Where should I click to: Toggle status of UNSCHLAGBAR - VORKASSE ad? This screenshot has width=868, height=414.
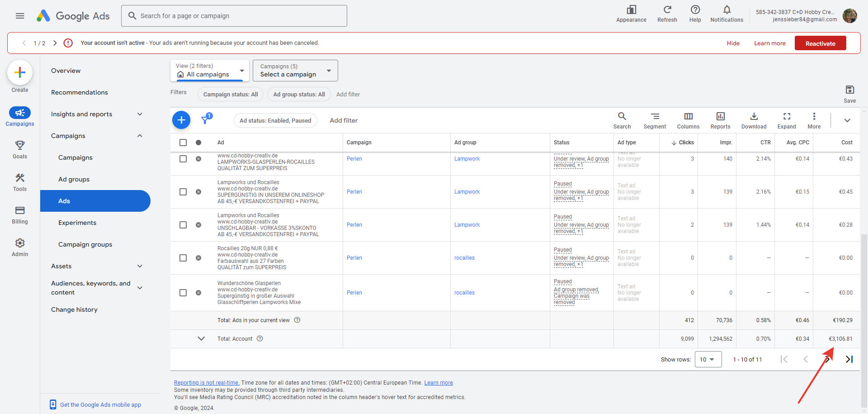[x=198, y=225]
